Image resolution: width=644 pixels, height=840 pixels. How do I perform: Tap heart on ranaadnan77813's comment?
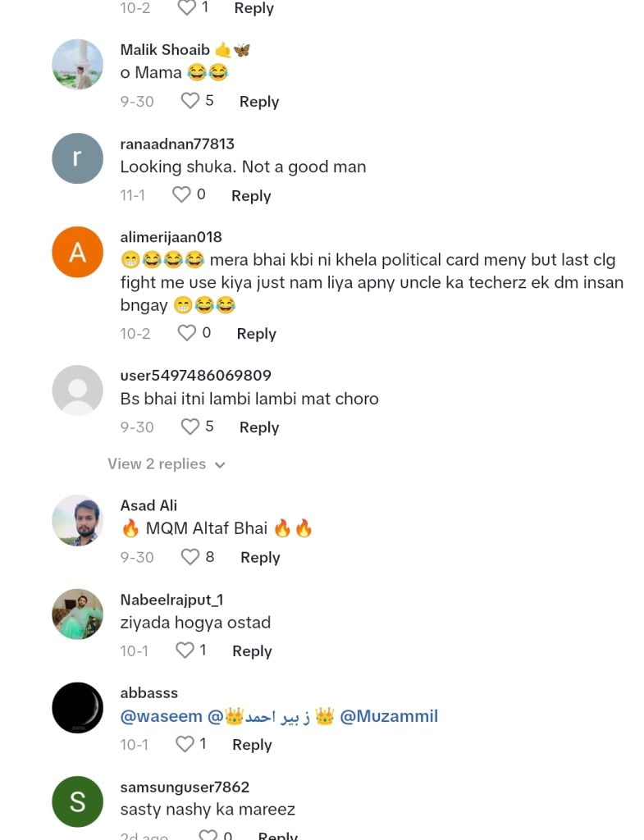[x=181, y=195]
